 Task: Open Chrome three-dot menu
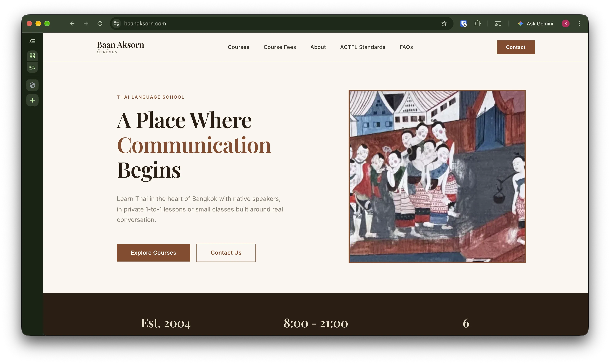pyautogui.click(x=579, y=23)
